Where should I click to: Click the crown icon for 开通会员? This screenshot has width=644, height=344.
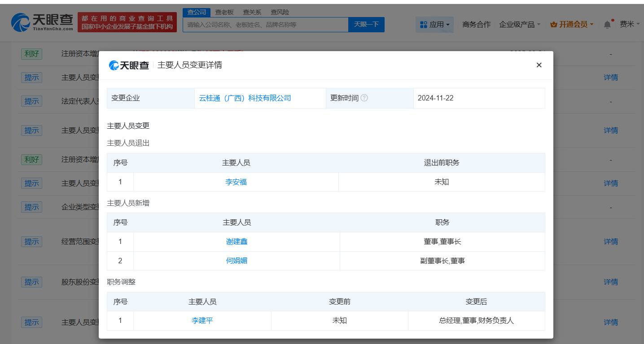pyautogui.click(x=553, y=25)
